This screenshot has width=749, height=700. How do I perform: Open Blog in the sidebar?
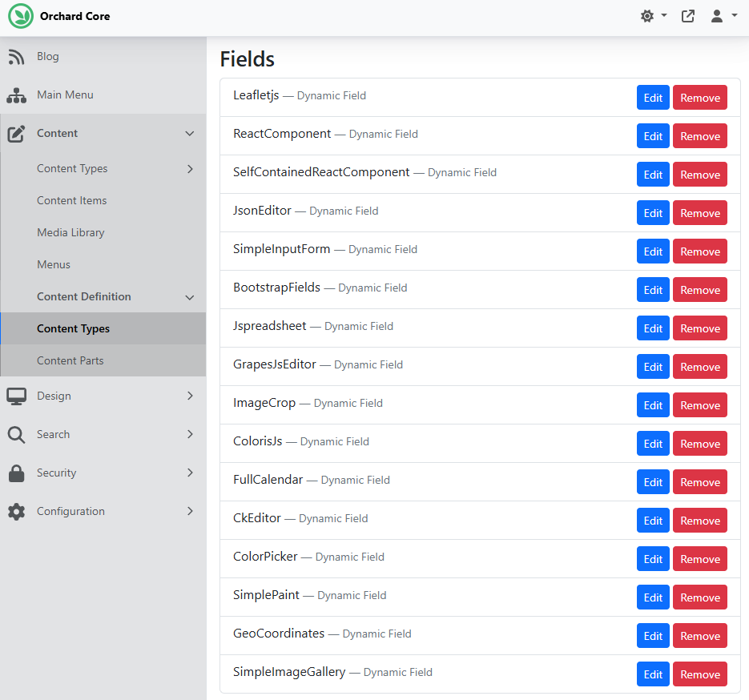(x=48, y=56)
